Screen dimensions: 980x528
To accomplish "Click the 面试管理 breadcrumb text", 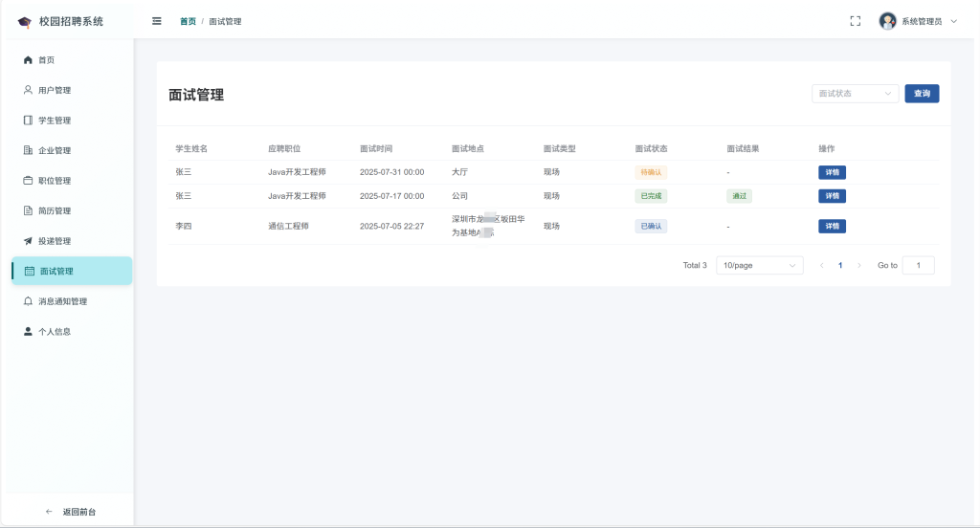I will (x=225, y=21).
